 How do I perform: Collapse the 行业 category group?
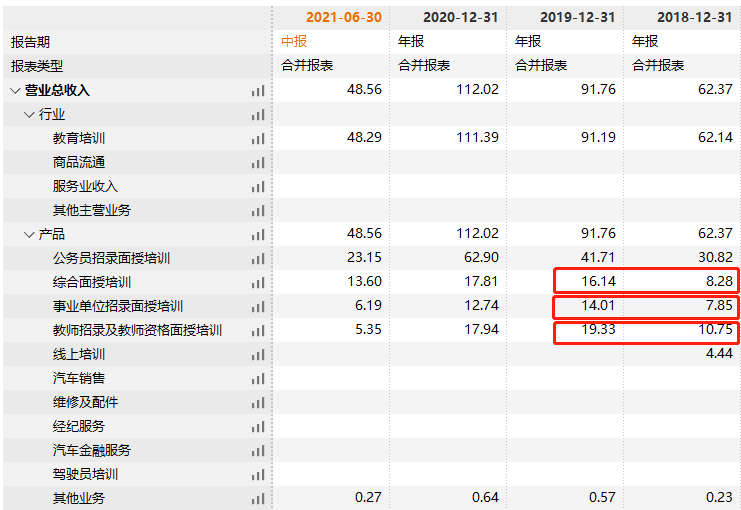[29, 114]
